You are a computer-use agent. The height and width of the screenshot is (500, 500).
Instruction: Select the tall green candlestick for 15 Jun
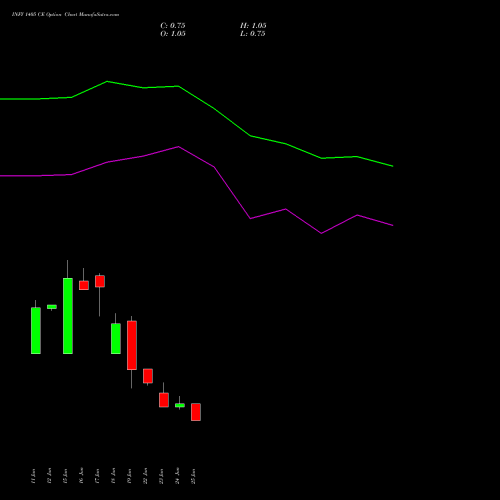68,316
